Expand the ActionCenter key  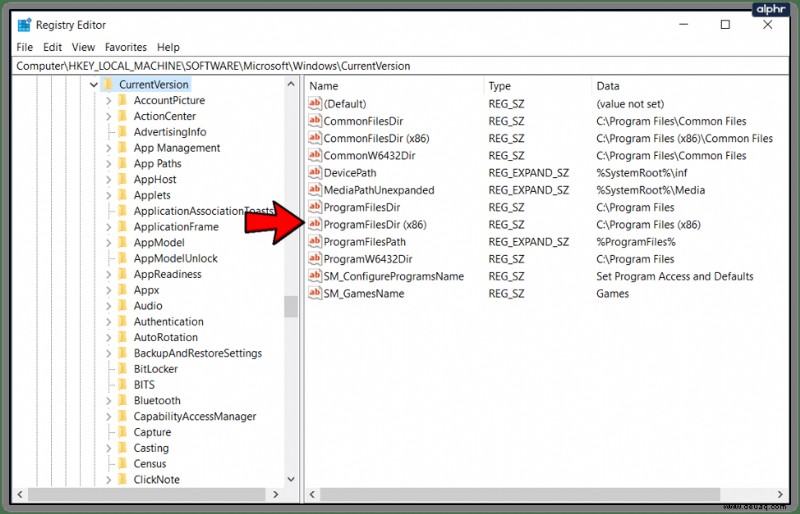[108, 116]
